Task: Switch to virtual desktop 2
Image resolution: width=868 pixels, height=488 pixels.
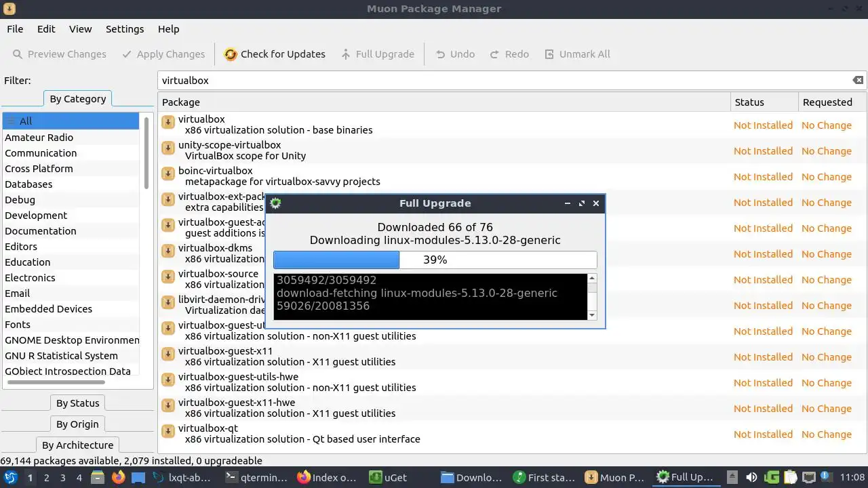Action: point(46,477)
